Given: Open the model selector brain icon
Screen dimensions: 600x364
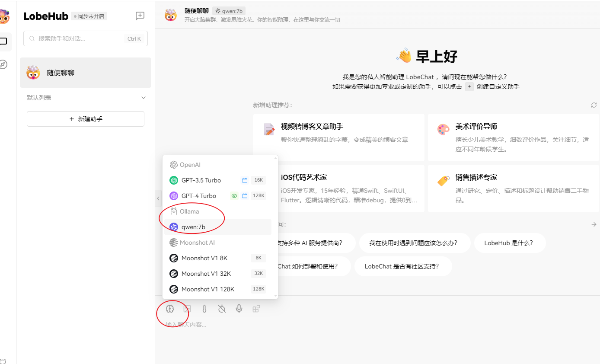Looking at the screenshot, I should pos(170,308).
